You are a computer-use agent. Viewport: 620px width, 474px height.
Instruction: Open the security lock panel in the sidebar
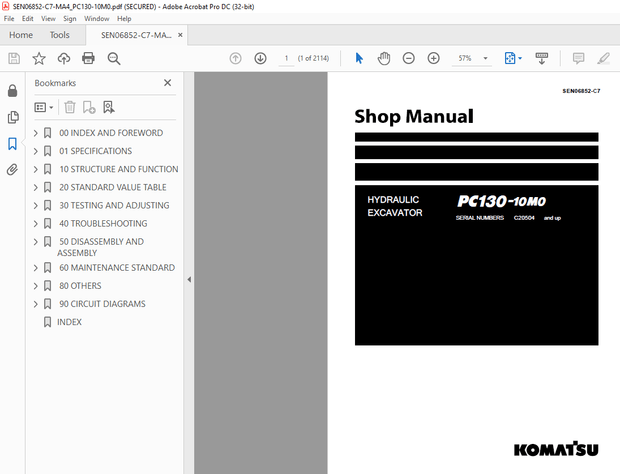(13, 91)
